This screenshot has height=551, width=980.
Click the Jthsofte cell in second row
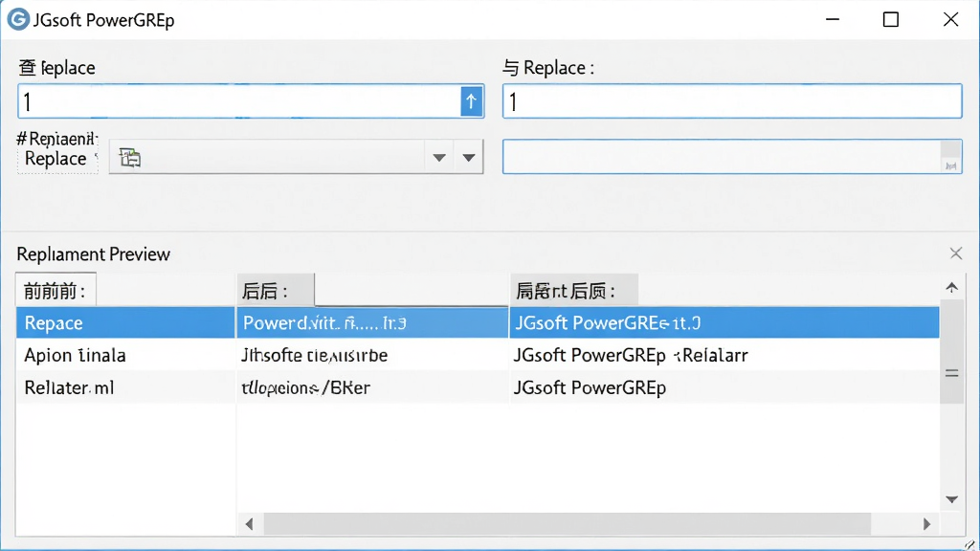372,355
